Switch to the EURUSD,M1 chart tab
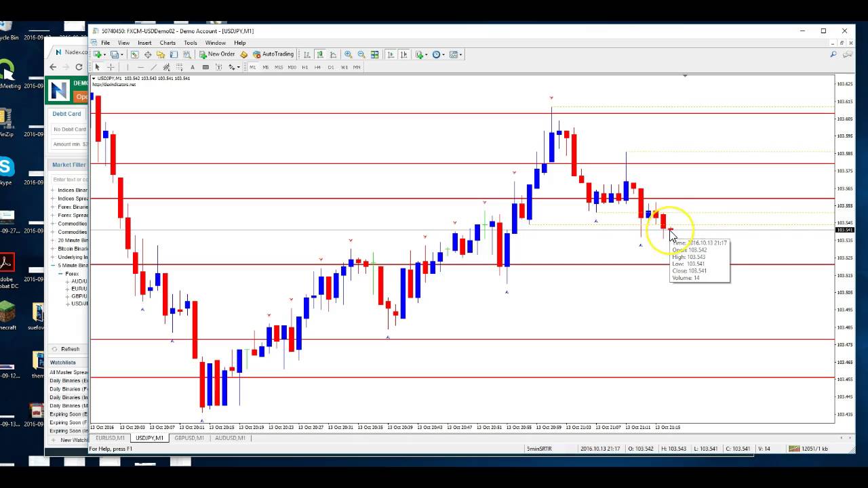 coord(110,438)
